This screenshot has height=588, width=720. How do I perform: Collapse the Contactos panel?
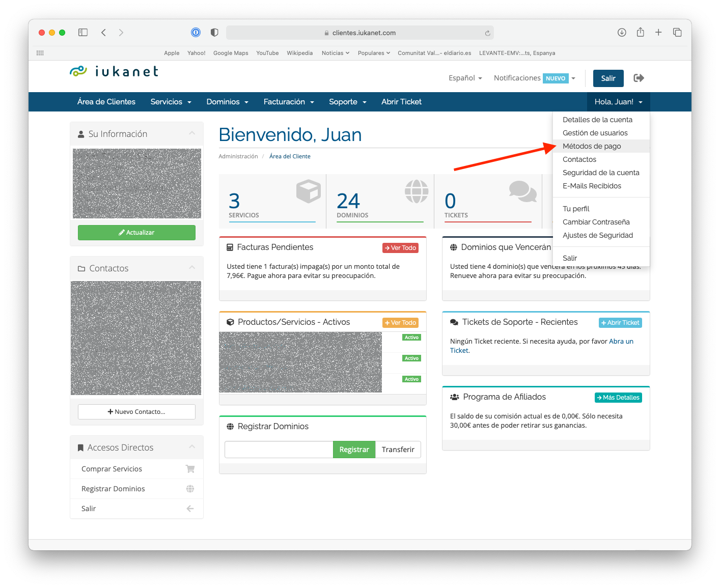tap(192, 268)
